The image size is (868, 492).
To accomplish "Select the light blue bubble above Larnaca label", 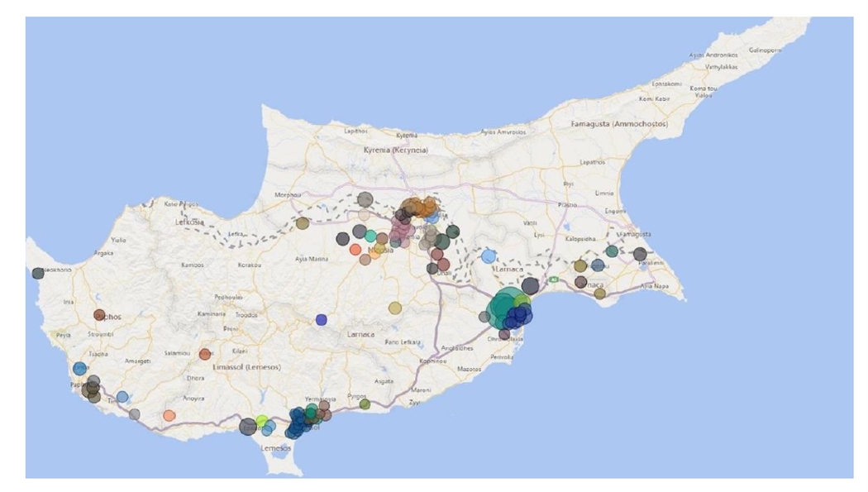I will pyautogui.click(x=489, y=256).
